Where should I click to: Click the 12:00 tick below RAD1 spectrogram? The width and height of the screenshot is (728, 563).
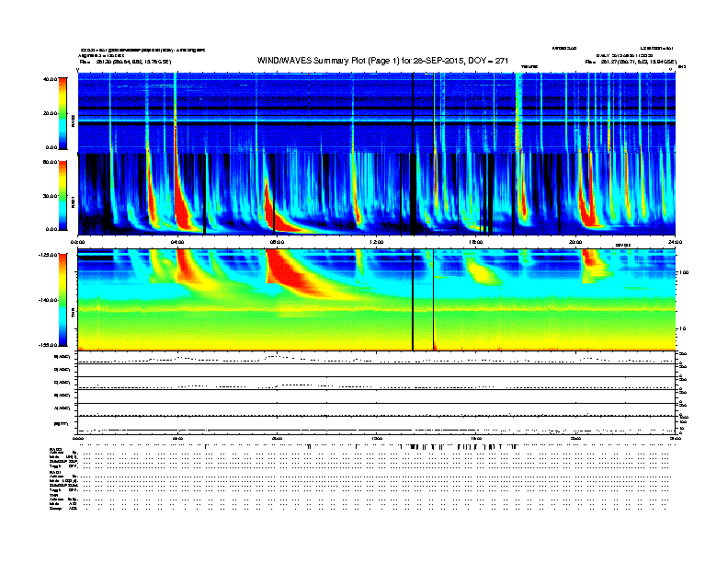377,242
